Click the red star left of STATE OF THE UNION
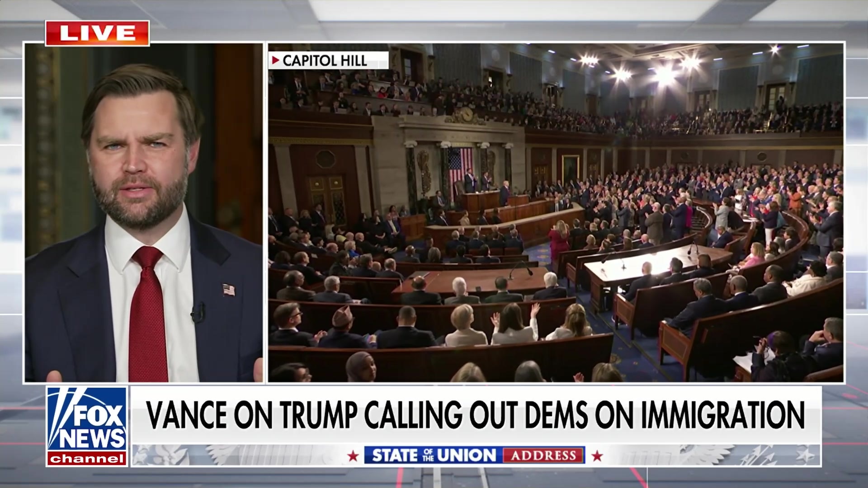This screenshot has height=488, width=868. click(353, 455)
